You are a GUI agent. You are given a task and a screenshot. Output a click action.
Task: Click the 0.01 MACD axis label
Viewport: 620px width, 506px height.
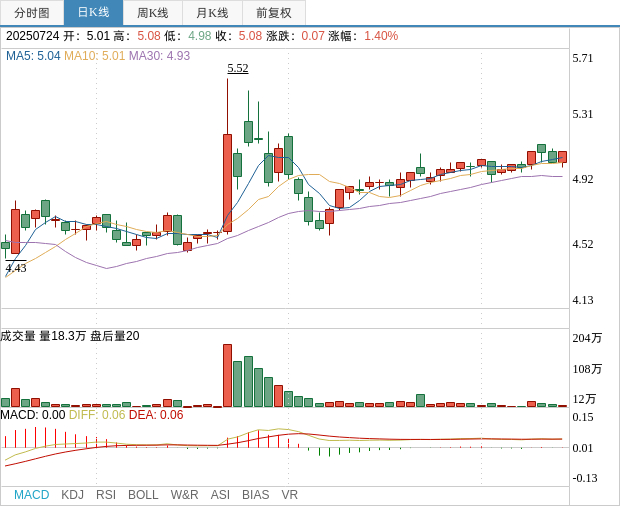(x=583, y=448)
